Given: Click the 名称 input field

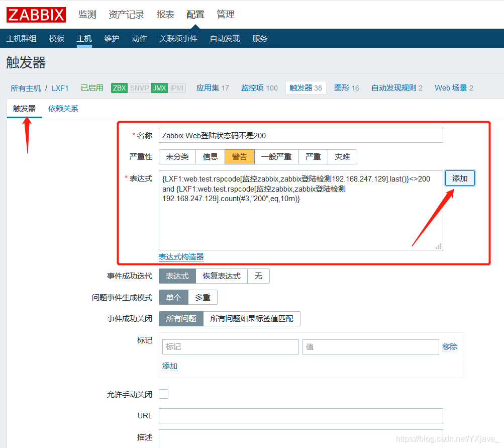Looking at the screenshot, I should tap(301, 135).
